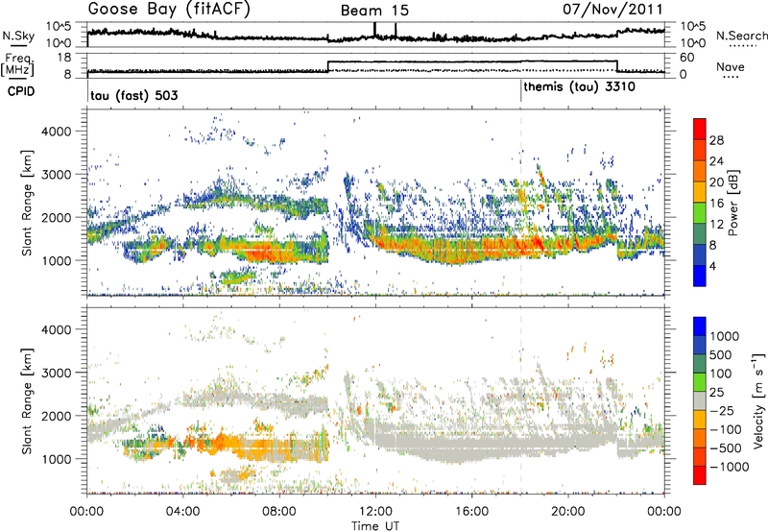Pick the green 25–100 Velocity colorbar segment
Image resolution: width=768 pixels, height=532 pixels.
(700, 382)
